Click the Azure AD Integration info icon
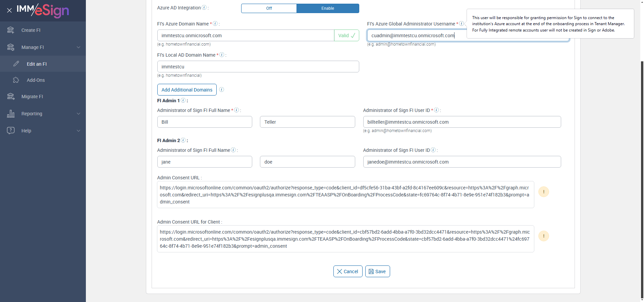 click(x=204, y=8)
